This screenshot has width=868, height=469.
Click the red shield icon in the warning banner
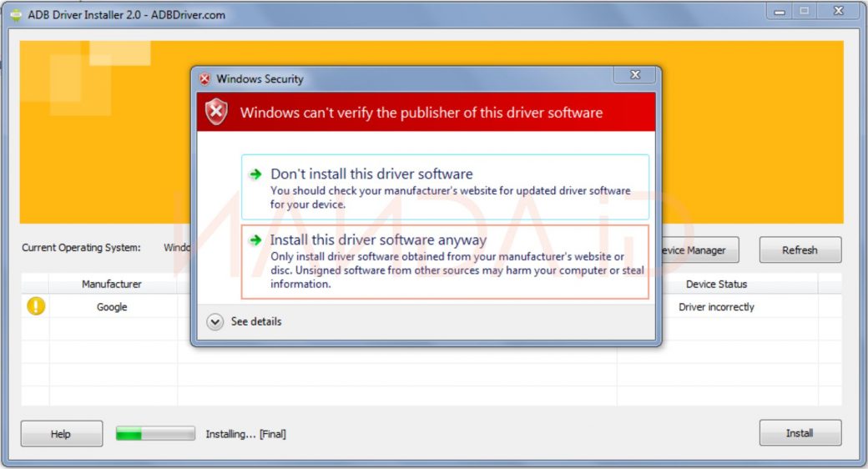217,112
